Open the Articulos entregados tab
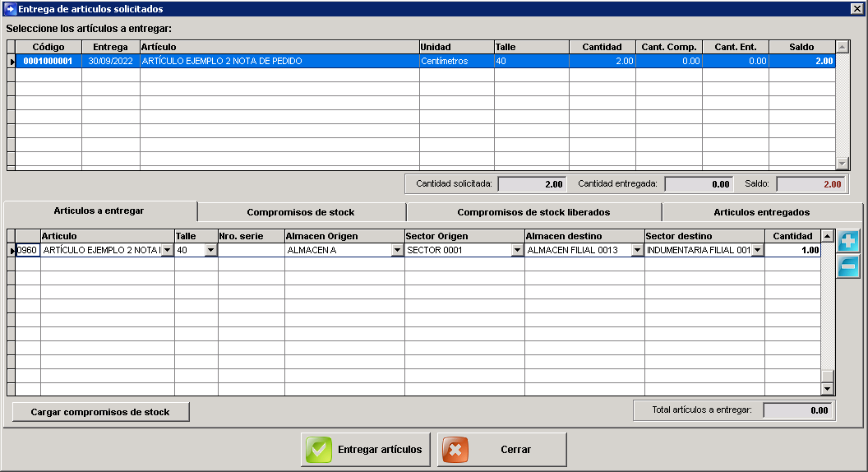 [x=762, y=212]
